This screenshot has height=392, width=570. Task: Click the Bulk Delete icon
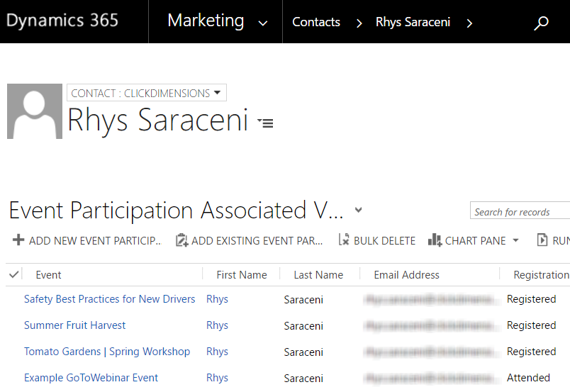[344, 240]
